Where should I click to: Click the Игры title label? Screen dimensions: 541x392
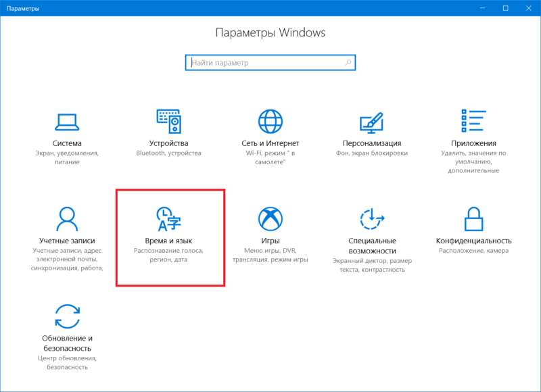pyautogui.click(x=270, y=241)
